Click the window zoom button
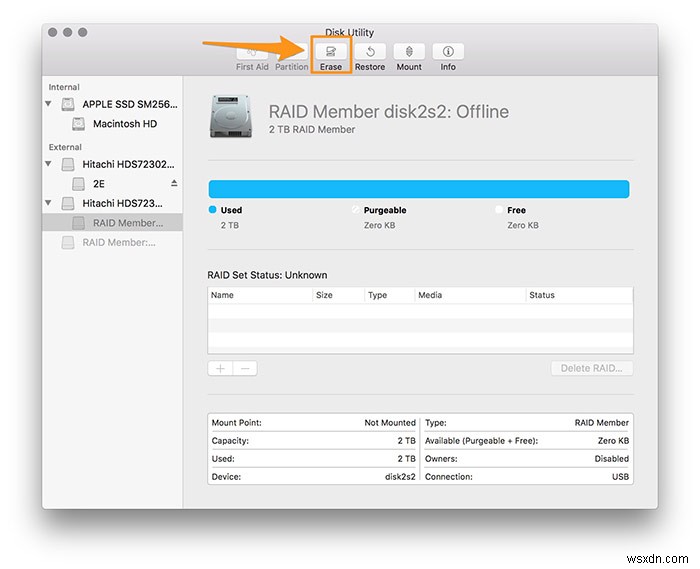The width and height of the screenshot is (700, 569). pyautogui.click(x=83, y=32)
